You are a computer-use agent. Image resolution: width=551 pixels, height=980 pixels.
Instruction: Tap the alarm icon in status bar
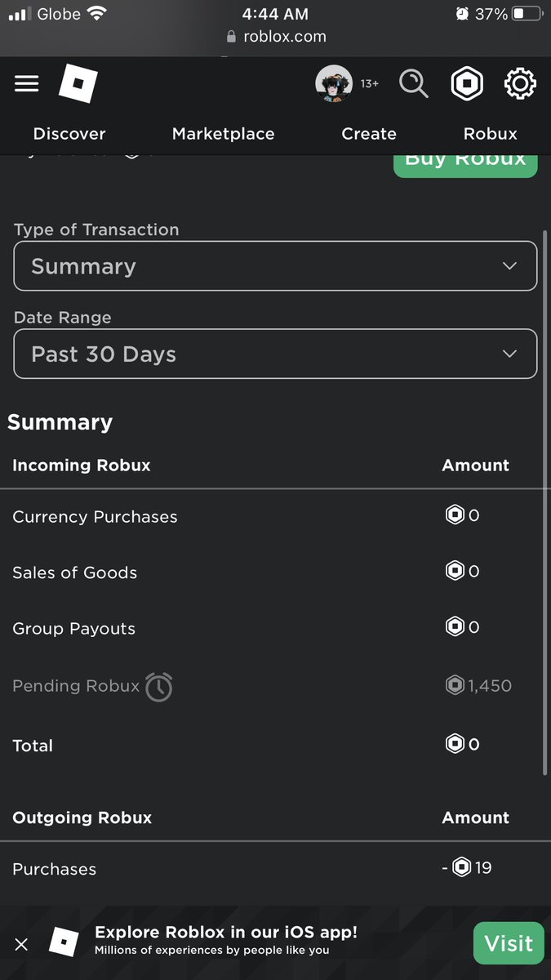tap(462, 14)
